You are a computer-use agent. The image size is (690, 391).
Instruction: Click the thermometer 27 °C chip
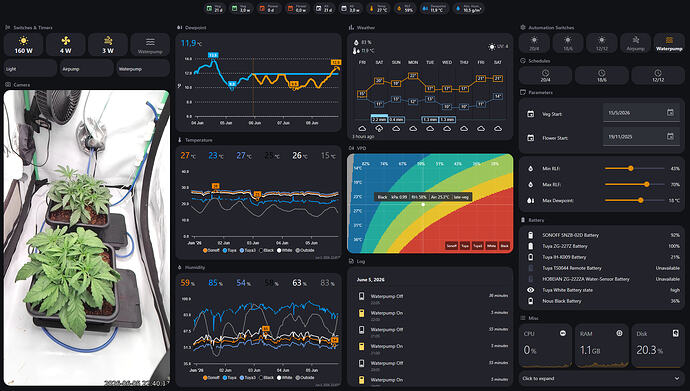coord(378,8)
